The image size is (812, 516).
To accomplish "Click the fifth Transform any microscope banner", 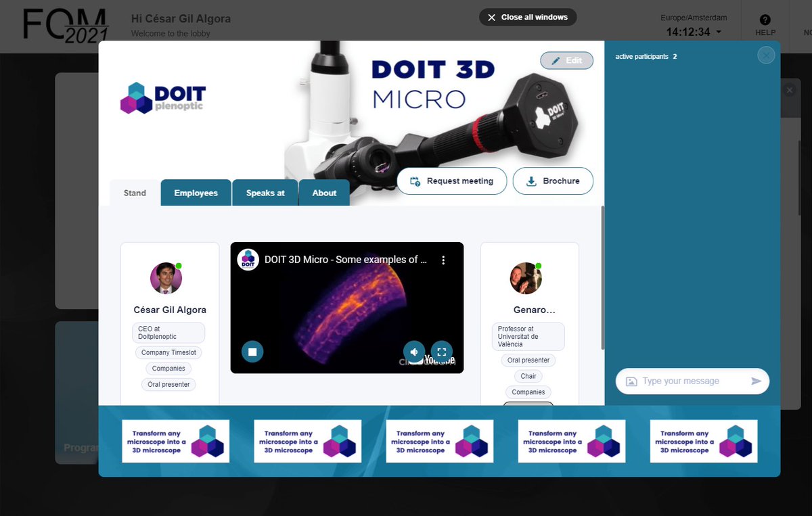I will [704, 441].
